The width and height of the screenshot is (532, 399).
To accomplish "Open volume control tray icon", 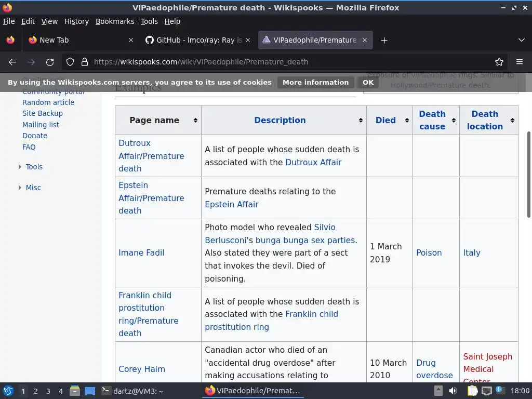I will tap(453, 391).
